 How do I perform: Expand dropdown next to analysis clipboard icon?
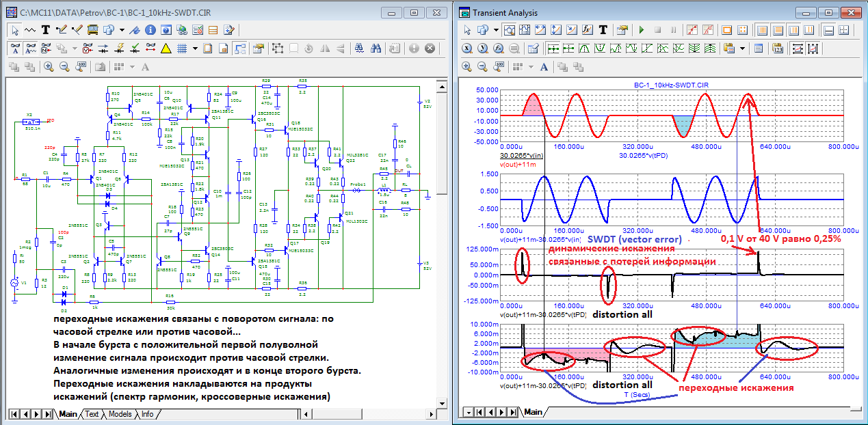(742, 49)
